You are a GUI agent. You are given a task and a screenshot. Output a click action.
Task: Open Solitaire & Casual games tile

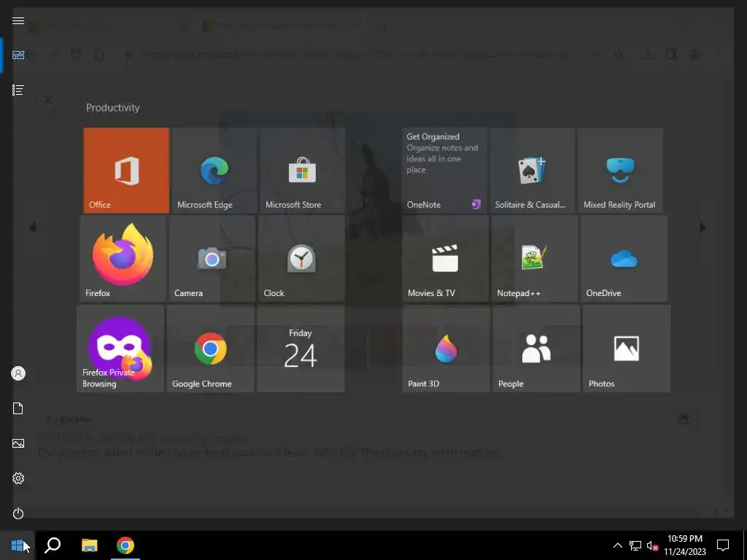(533, 171)
